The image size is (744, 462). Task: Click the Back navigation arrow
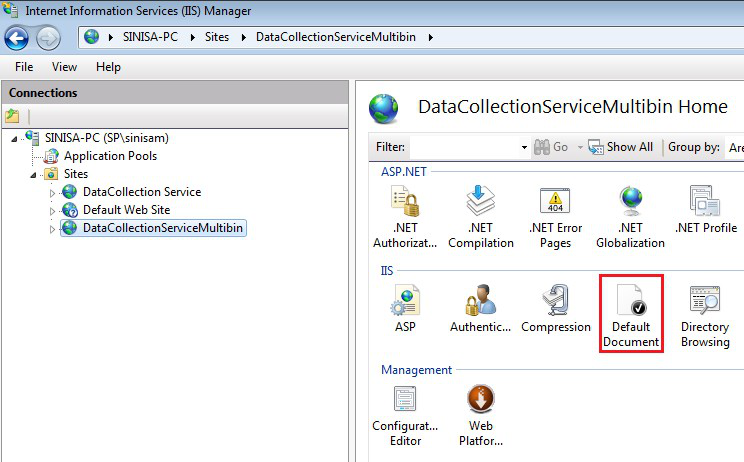tap(17, 38)
